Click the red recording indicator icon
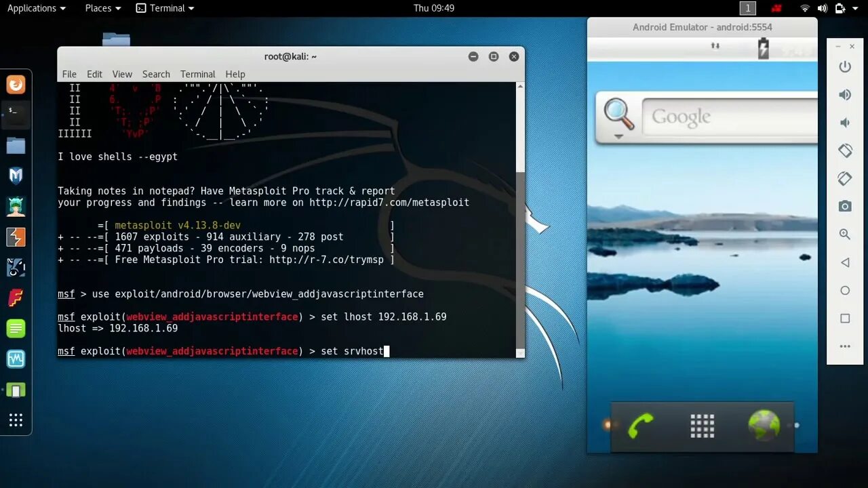Screen dimensions: 868x488 [x=777, y=8]
